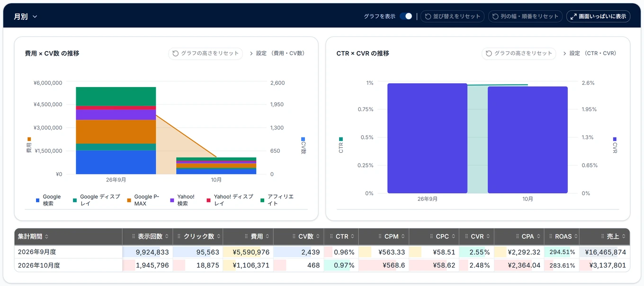
Task: Toggle Yahoo! 検索 series in legend
Action: click(182, 200)
